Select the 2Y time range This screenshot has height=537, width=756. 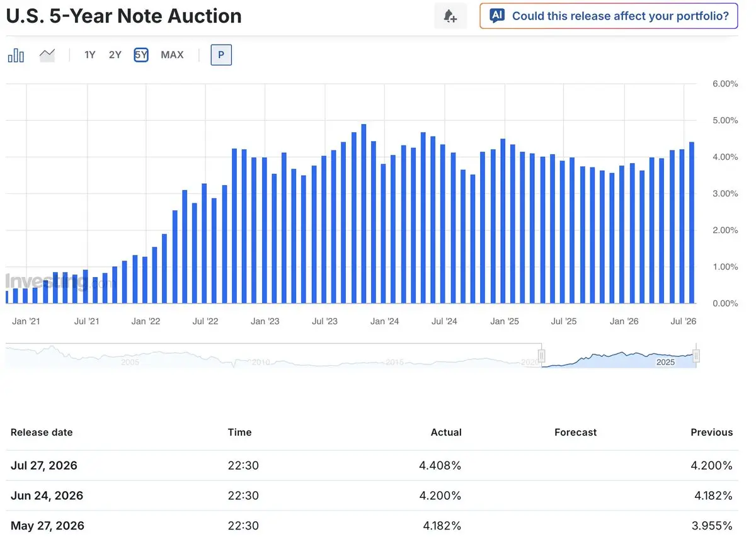click(115, 55)
